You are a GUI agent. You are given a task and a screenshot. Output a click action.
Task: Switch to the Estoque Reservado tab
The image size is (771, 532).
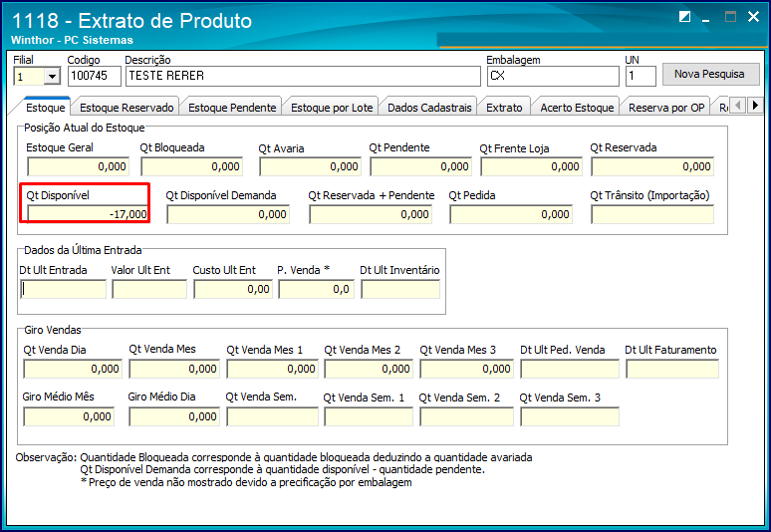coord(127,108)
